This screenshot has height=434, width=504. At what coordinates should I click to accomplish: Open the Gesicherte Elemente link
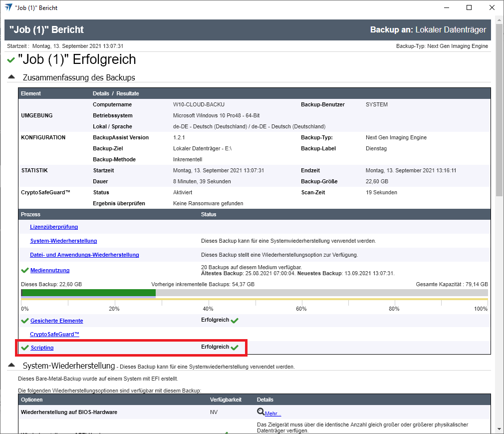pos(56,321)
